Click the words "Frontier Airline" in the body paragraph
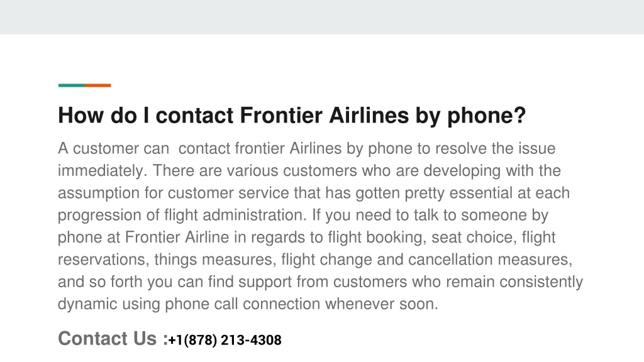This screenshot has width=644, height=362. coord(177,238)
